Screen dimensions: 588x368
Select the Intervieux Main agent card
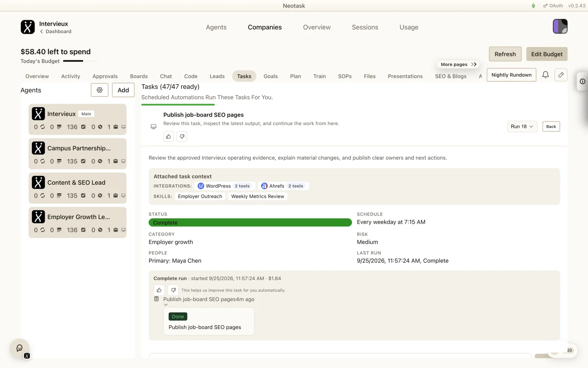click(x=78, y=119)
